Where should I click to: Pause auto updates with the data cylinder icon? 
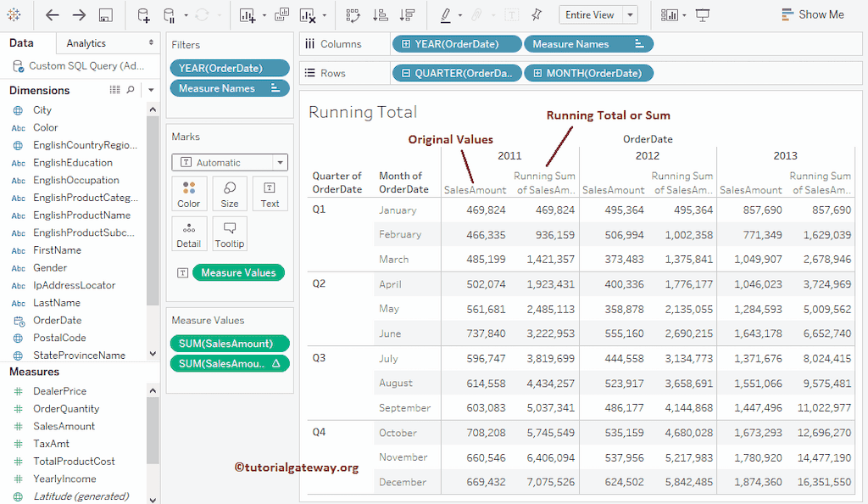170,14
